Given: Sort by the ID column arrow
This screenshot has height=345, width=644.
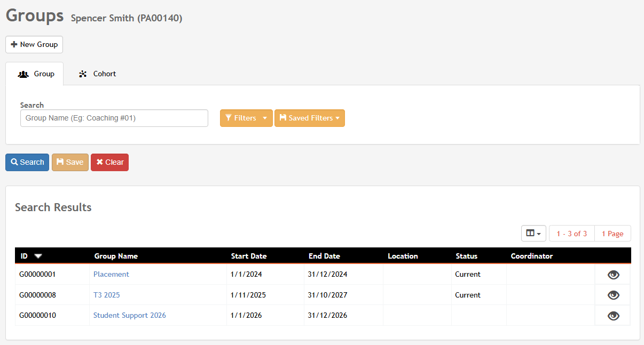Looking at the screenshot, I should click(38, 256).
